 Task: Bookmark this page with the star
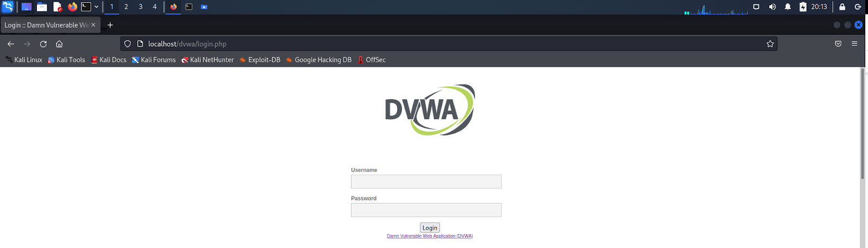click(x=770, y=44)
